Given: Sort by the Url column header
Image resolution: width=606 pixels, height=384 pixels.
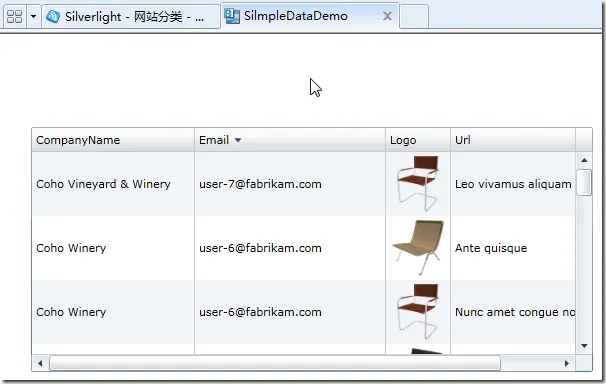Looking at the screenshot, I should click(513, 140).
